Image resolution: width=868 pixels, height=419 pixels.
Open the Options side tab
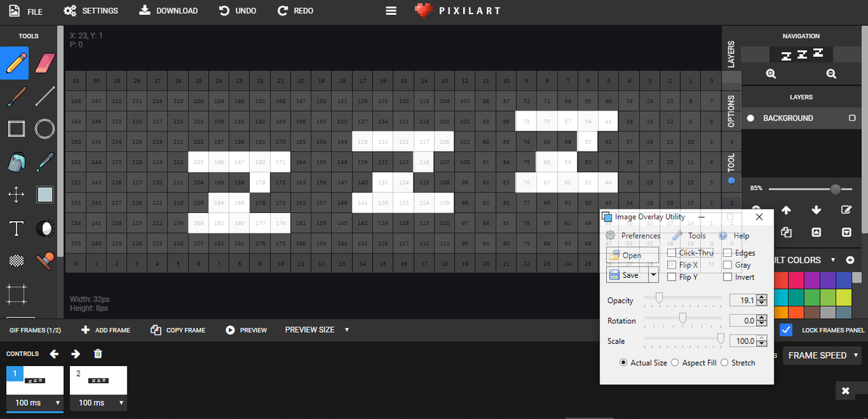click(x=731, y=111)
